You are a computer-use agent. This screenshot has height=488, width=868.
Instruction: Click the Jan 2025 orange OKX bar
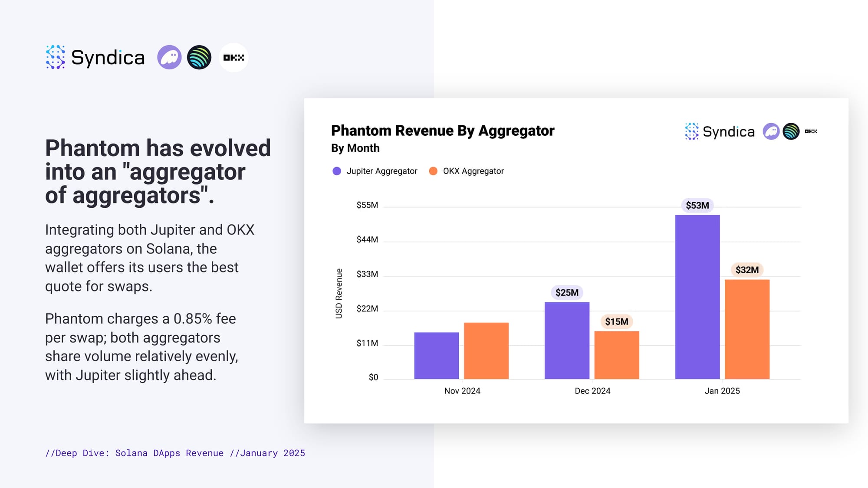747,329
